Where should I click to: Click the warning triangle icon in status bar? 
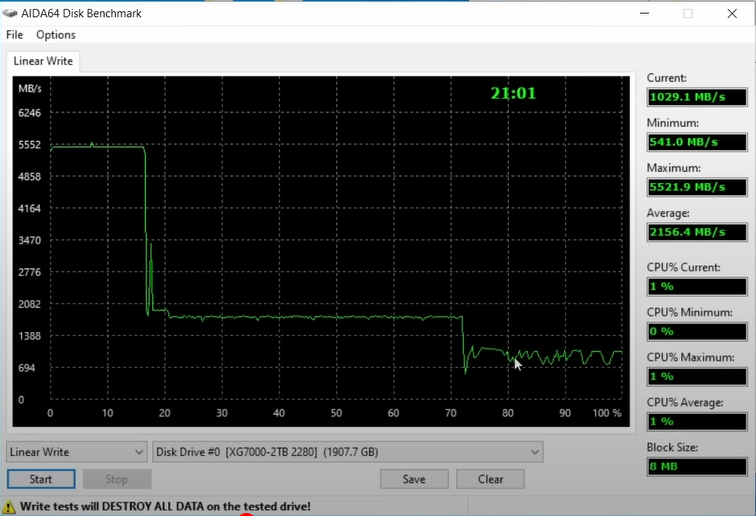9,507
